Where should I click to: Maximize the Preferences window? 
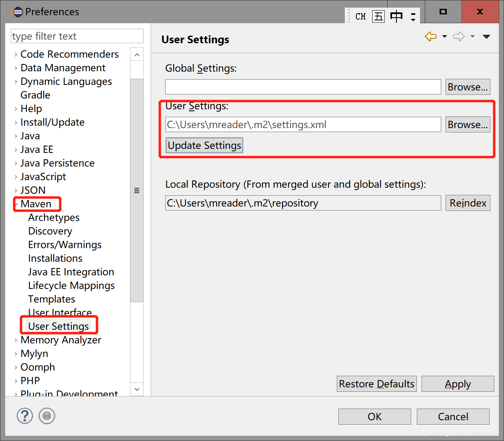coord(443,12)
